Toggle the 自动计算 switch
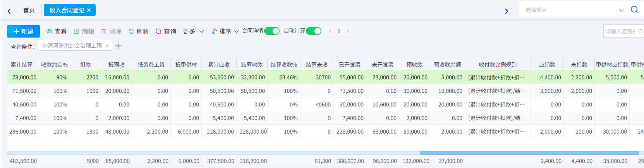 point(314,31)
